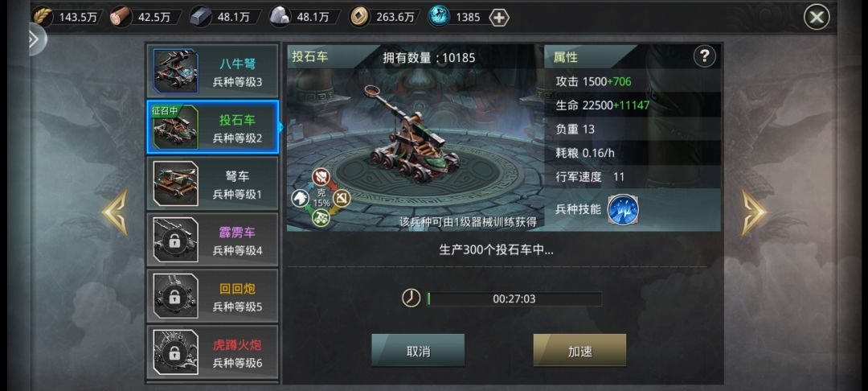Viewport: 868px width, 391px height.
Task: Tap the production progress bar timer
Action: (x=514, y=299)
